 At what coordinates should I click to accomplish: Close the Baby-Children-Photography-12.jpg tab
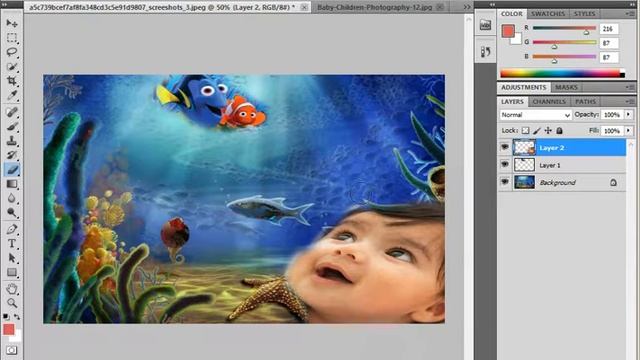[440, 7]
